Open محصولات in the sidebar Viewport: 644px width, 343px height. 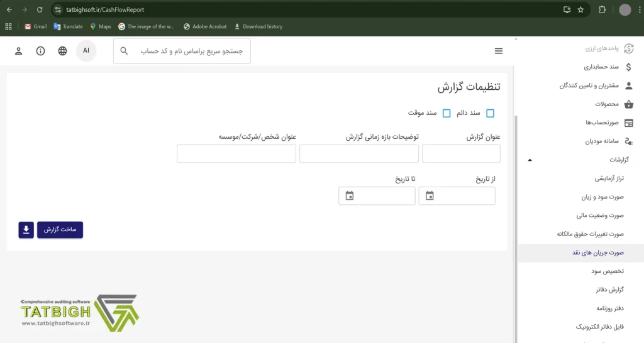coord(607,104)
